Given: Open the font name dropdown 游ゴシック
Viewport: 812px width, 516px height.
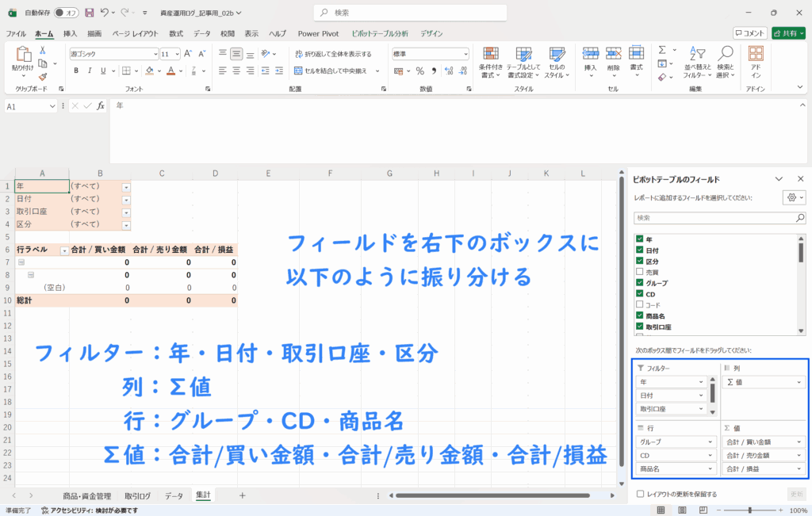Looking at the screenshot, I should [113, 54].
